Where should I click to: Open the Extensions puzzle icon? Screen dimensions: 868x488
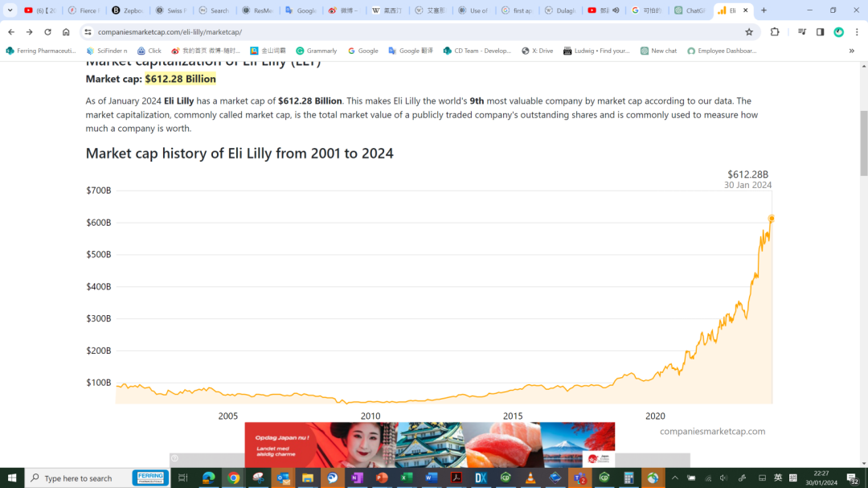[775, 32]
